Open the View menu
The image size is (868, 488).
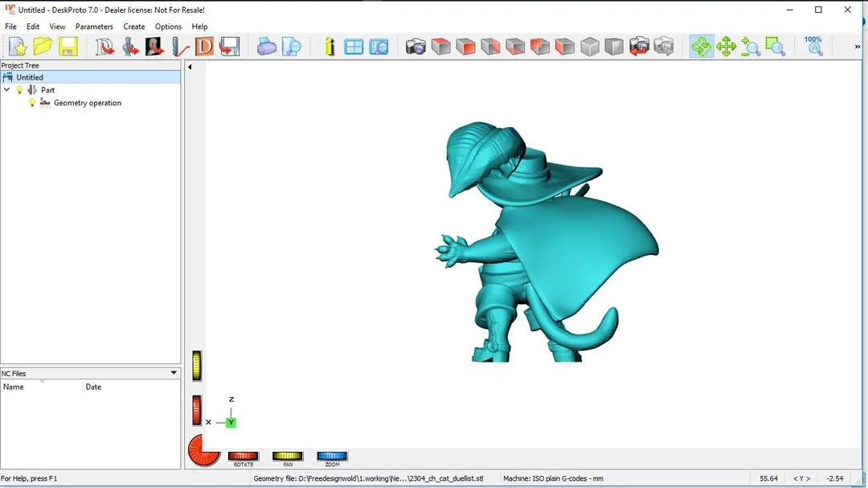(x=57, y=27)
